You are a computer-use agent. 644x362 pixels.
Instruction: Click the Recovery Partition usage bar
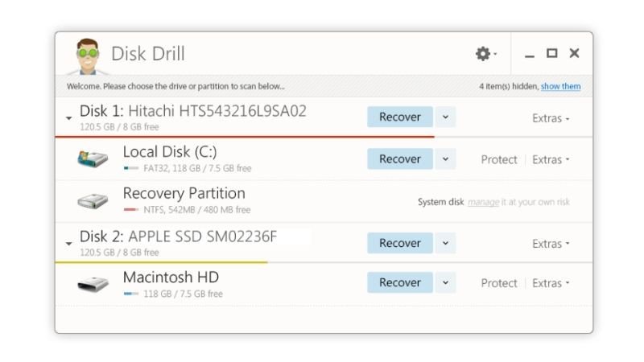coord(131,210)
